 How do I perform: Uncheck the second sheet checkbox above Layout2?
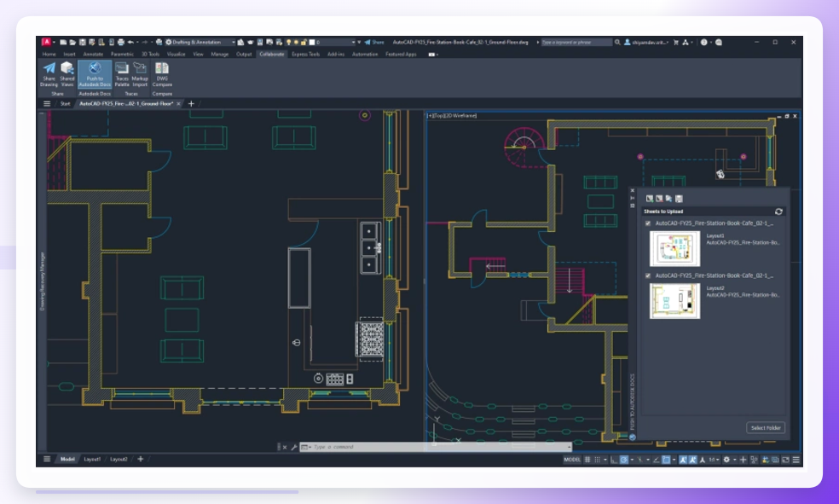click(x=648, y=275)
